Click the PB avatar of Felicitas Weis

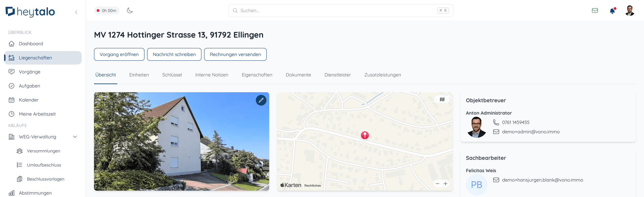point(476,185)
